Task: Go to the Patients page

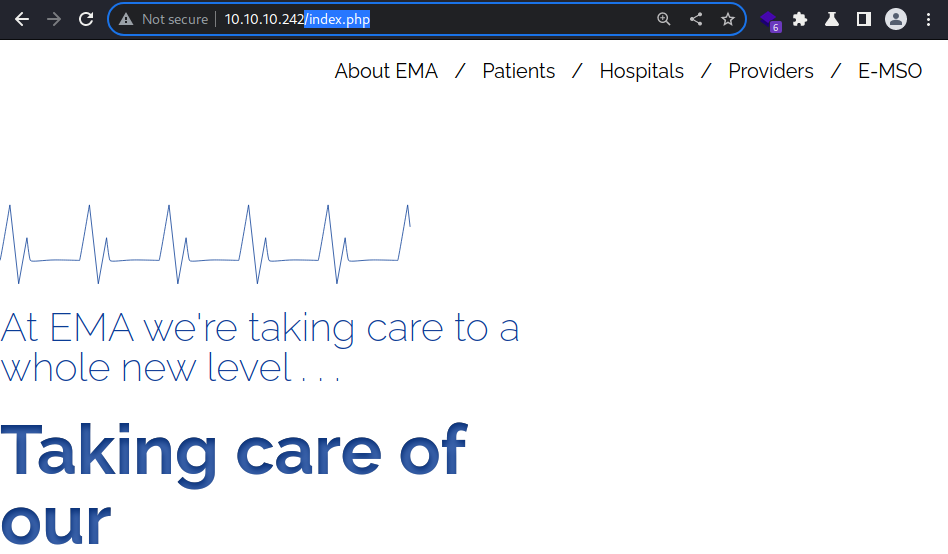Action: [x=519, y=71]
